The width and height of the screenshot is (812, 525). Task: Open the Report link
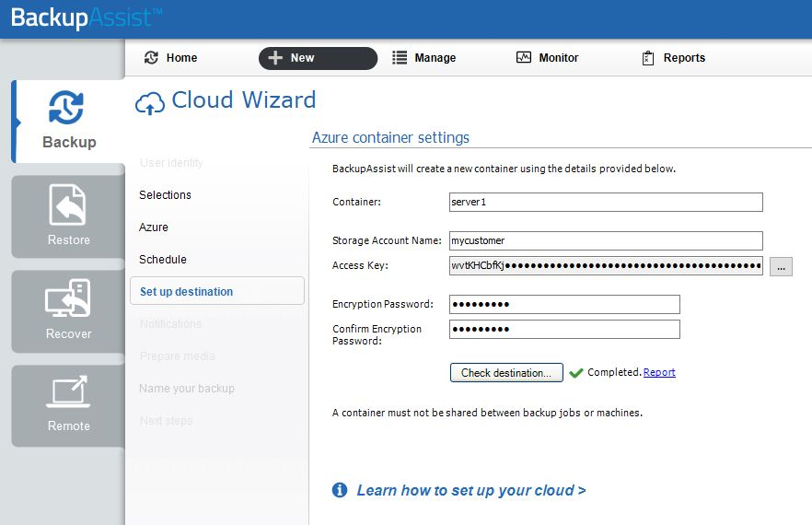(659, 372)
